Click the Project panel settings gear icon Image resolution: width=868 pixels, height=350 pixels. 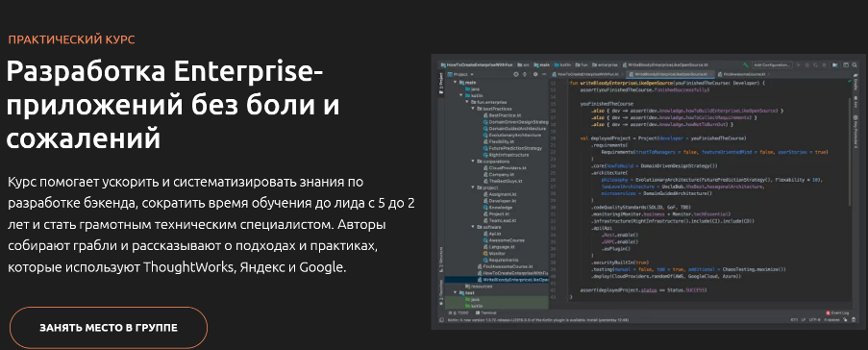pyautogui.click(x=535, y=74)
